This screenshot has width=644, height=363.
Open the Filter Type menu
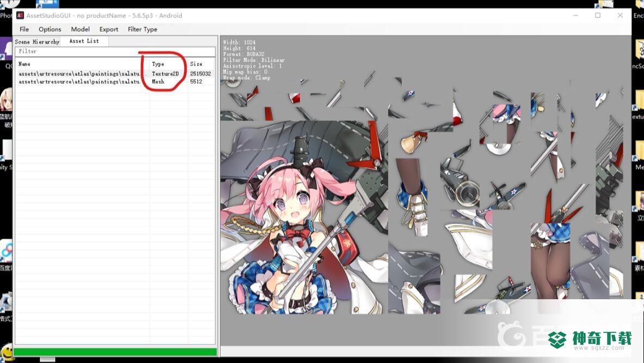[x=142, y=29]
